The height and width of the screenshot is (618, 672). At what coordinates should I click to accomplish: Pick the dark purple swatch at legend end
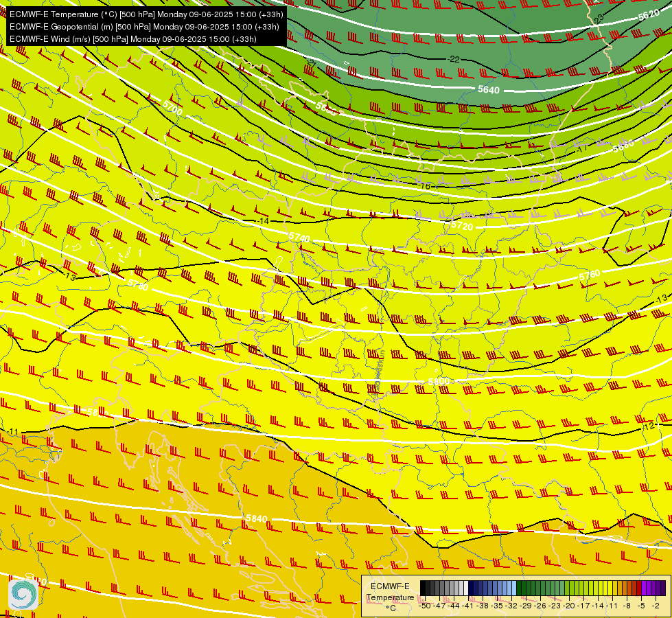pyautogui.click(x=664, y=588)
